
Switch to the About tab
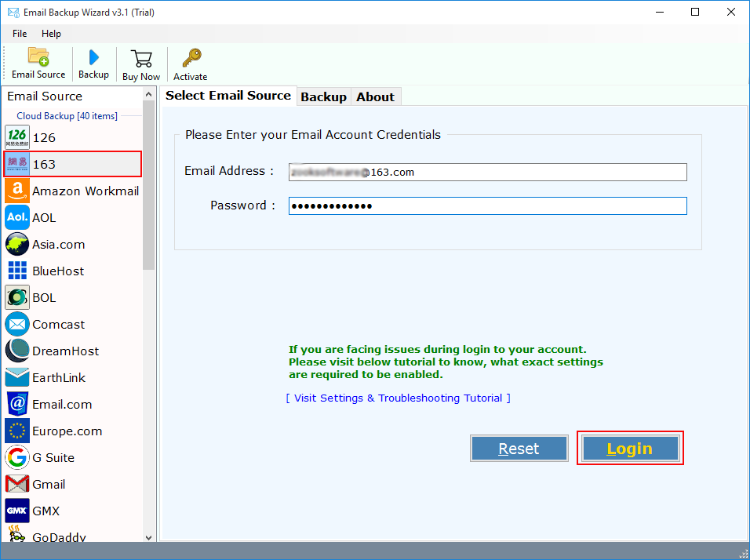point(376,96)
